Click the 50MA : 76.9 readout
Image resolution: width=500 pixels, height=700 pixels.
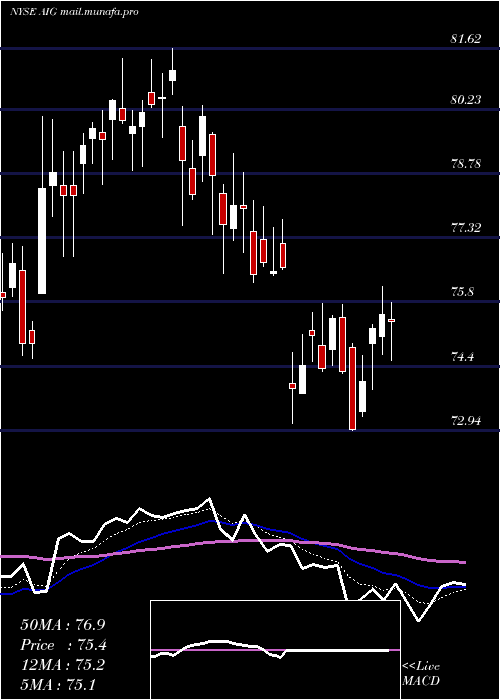63,625
